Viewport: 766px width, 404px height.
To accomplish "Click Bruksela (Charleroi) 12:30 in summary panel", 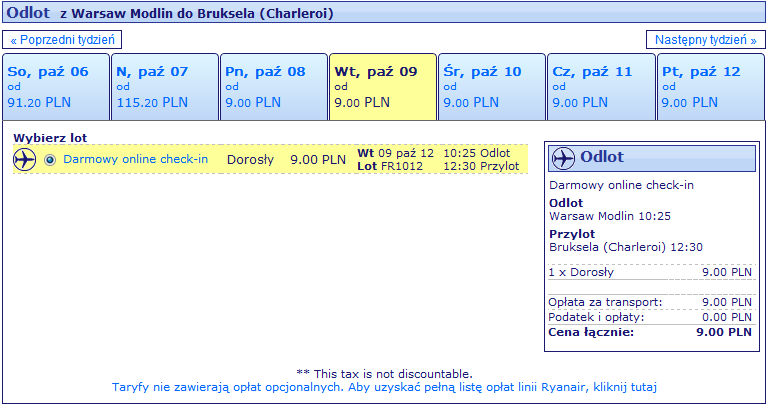I will tap(626, 247).
